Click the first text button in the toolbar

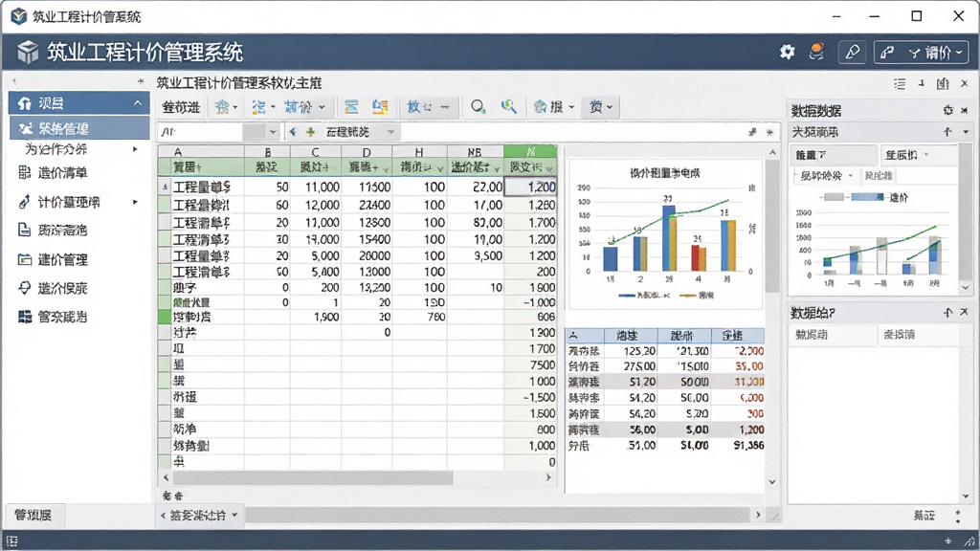coord(181,107)
